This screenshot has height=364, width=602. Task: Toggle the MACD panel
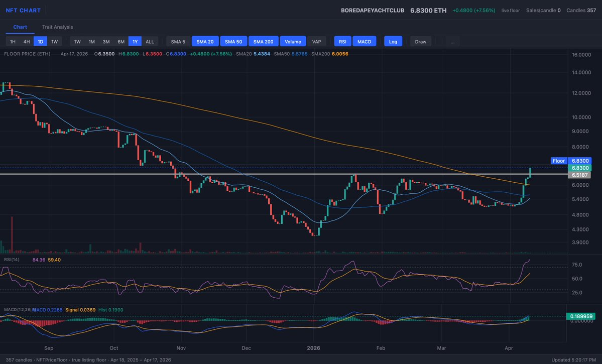point(365,42)
